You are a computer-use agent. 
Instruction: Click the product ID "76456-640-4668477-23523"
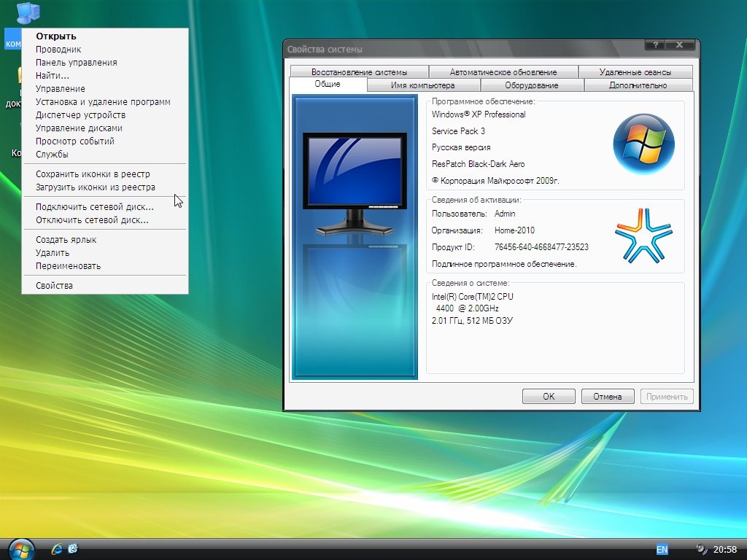click(542, 247)
